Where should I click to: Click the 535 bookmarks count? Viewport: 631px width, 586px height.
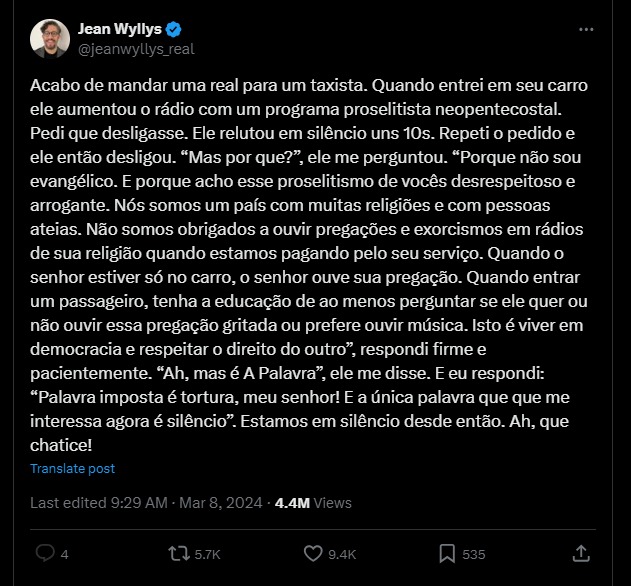point(474,555)
